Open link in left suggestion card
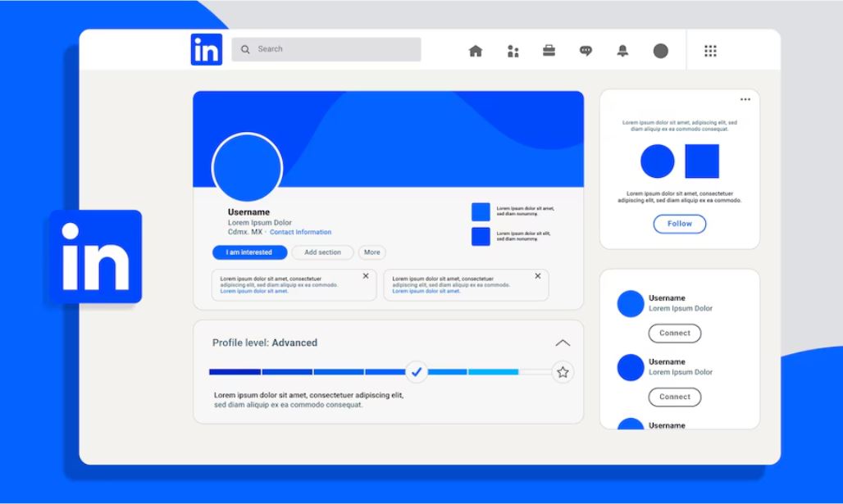The image size is (843, 504). (253, 291)
